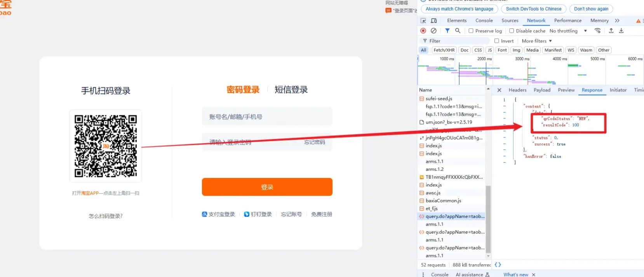The height and width of the screenshot is (277, 644).
Task: Click the image icon of TB1nmqyFFXXXXcQbFXX row
Action: click(421, 177)
